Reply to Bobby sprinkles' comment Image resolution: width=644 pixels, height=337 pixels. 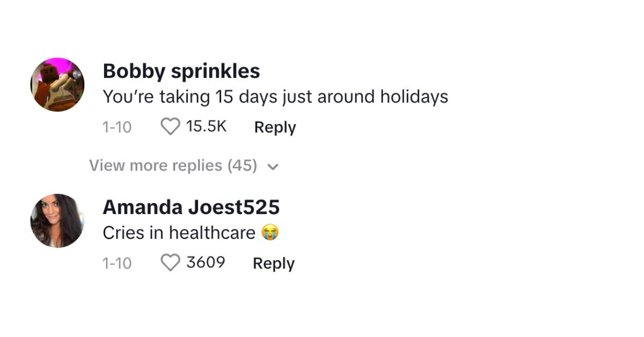click(x=275, y=127)
